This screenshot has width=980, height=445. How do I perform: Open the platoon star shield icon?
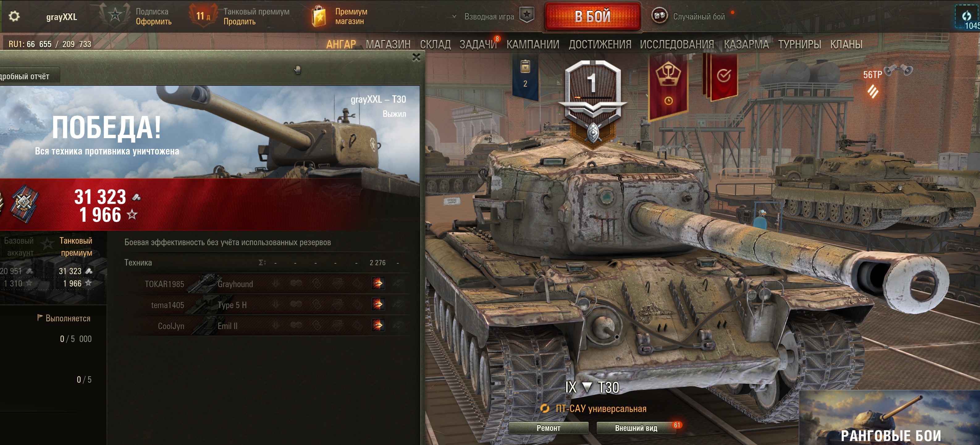527,15
